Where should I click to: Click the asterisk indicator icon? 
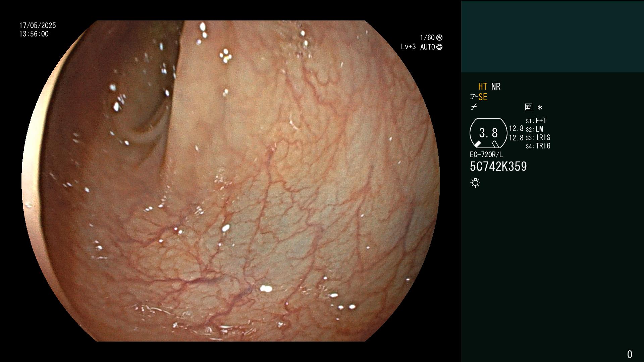(x=540, y=108)
